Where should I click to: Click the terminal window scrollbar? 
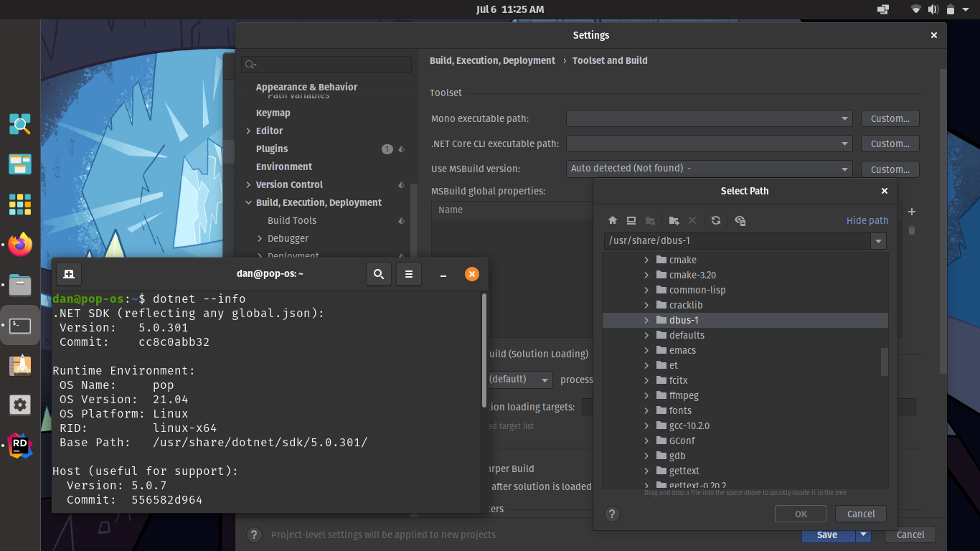pyautogui.click(x=484, y=351)
